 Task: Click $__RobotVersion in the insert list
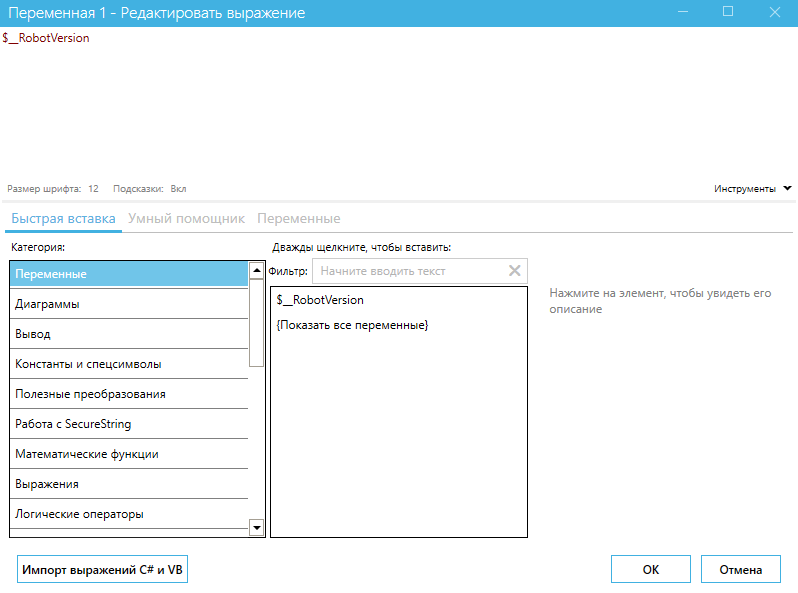coord(320,300)
